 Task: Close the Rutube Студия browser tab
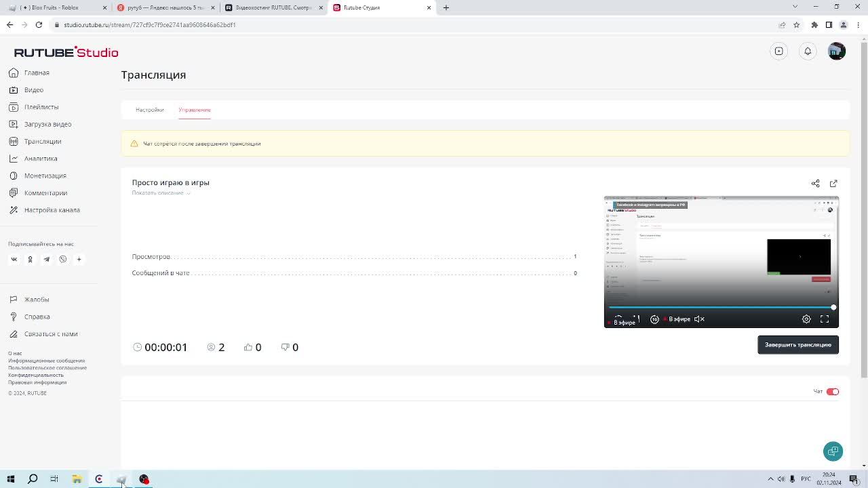point(429,7)
